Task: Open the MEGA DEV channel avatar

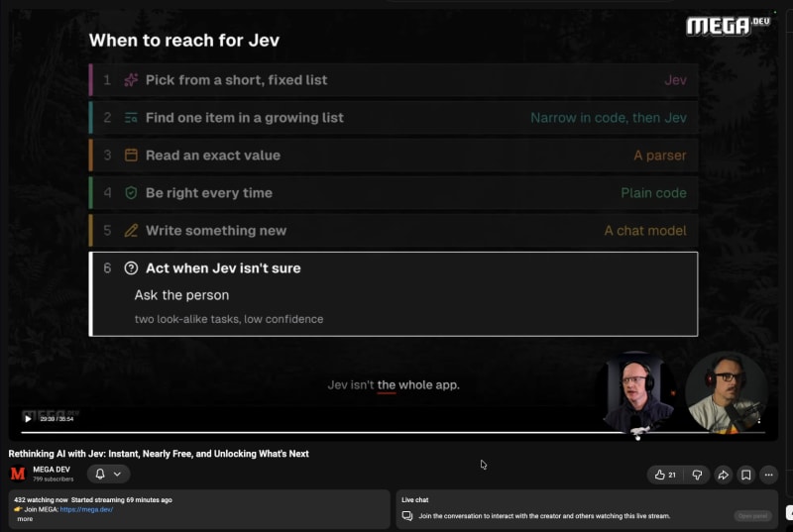Action: [18, 474]
